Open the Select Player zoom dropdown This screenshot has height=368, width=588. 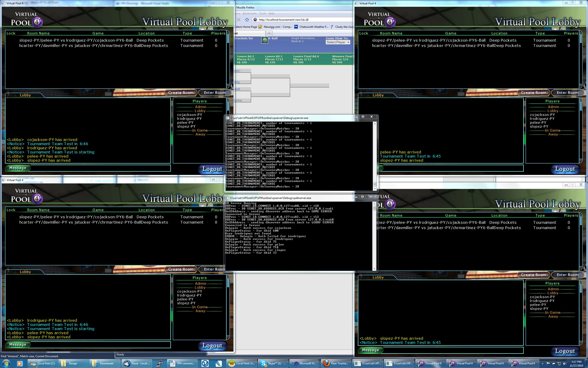[337, 42]
